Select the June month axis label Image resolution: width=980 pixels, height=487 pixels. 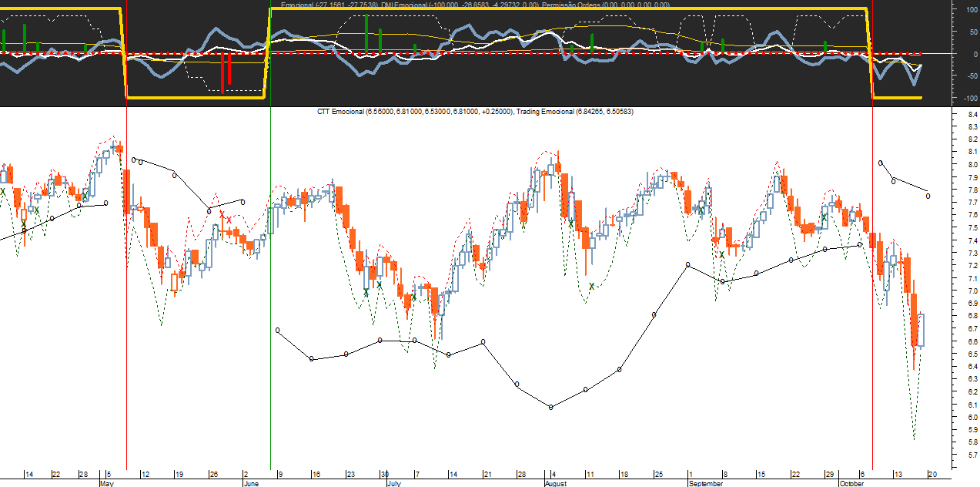250,483
